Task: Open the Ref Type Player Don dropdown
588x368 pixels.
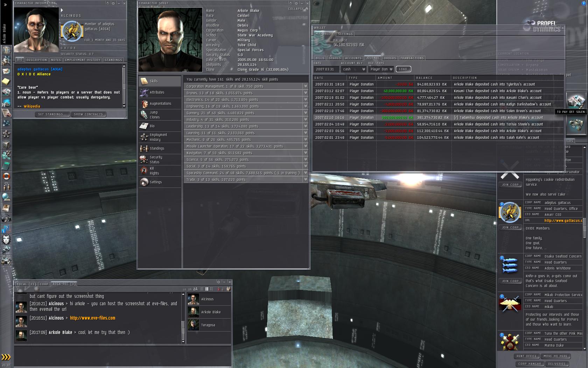Action: (381, 69)
